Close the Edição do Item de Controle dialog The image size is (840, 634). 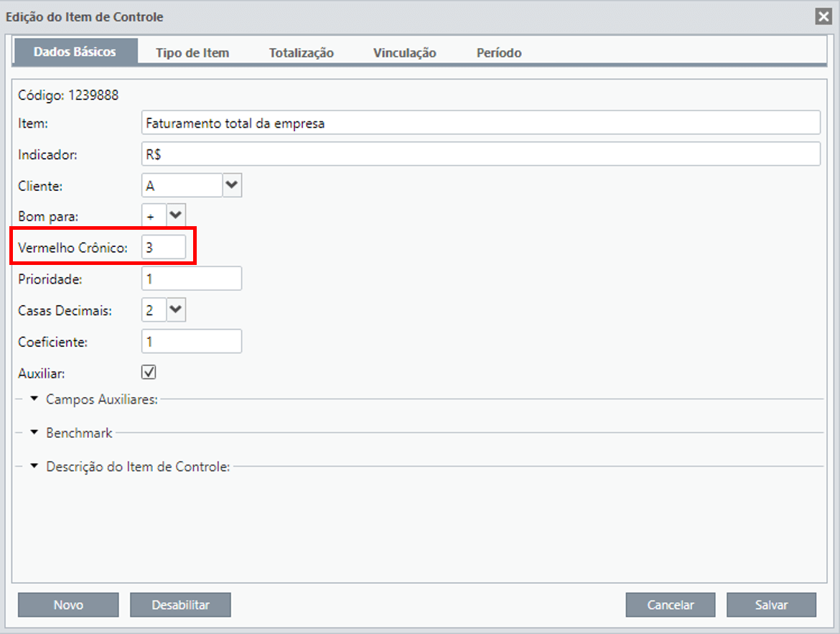click(823, 17)
